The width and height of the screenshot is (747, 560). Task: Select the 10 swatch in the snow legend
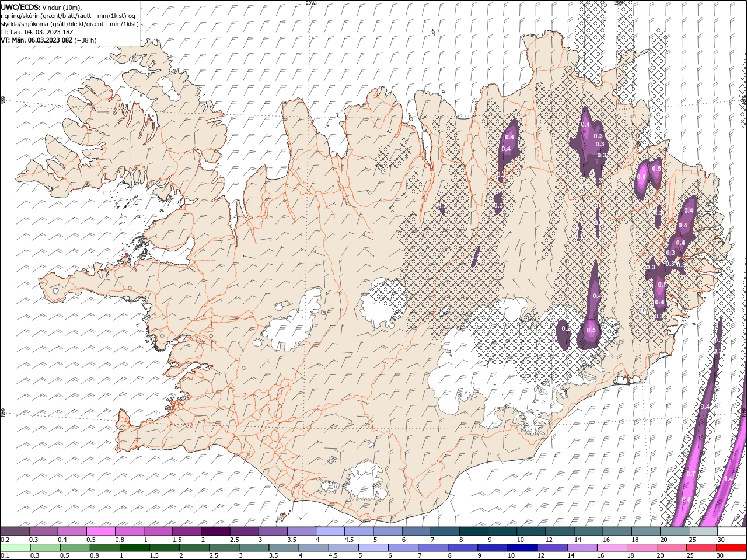(531, 531)
